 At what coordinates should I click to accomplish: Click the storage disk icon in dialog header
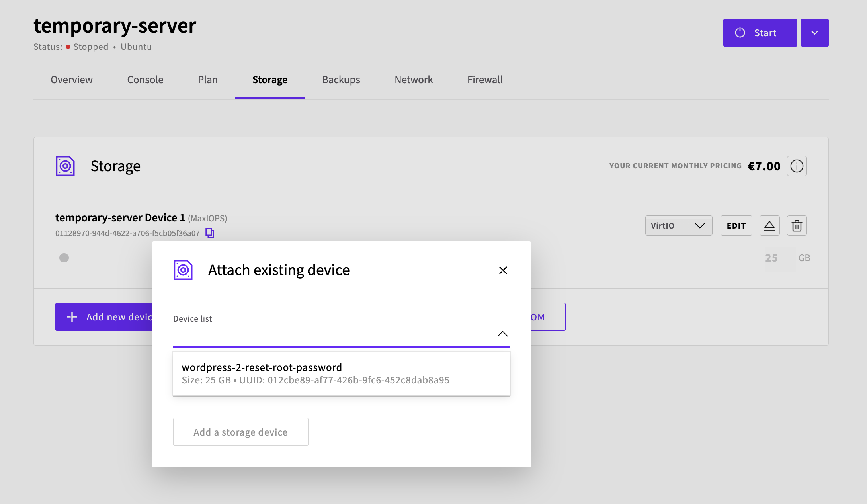pyautogui.click(x=183, y=270)
